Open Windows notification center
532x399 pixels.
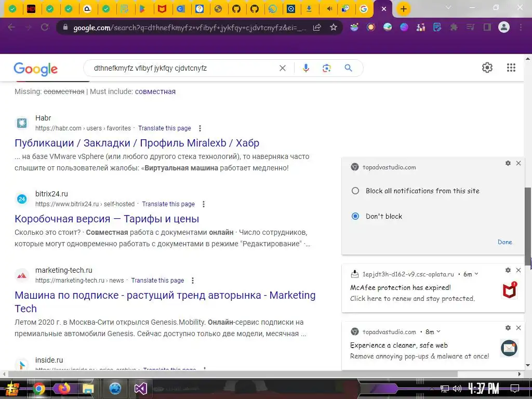(x=515, y=389)
